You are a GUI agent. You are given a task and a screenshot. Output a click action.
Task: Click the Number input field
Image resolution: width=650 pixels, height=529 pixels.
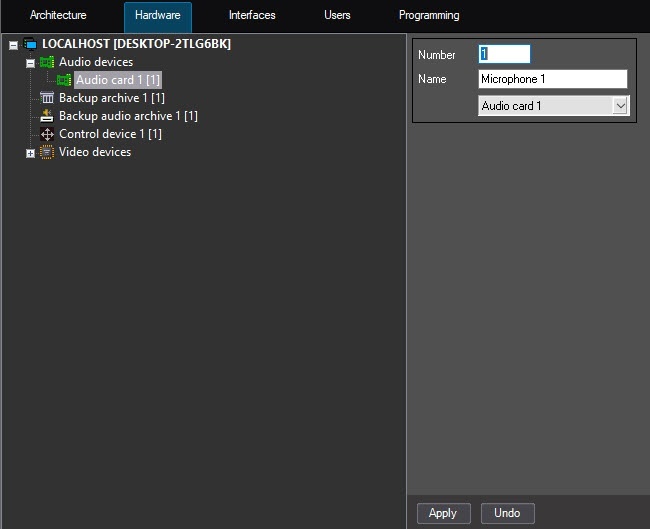tap(504, 54)
